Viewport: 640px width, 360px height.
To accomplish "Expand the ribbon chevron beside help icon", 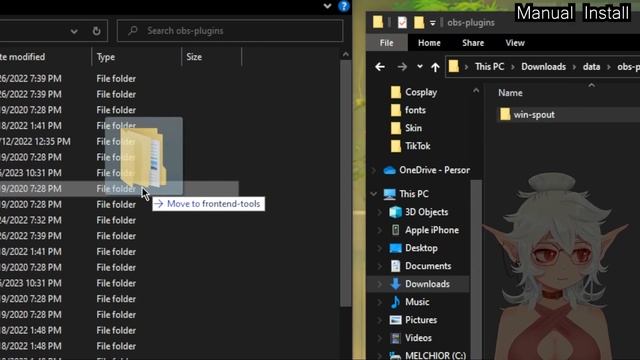I will click(327, 6).
